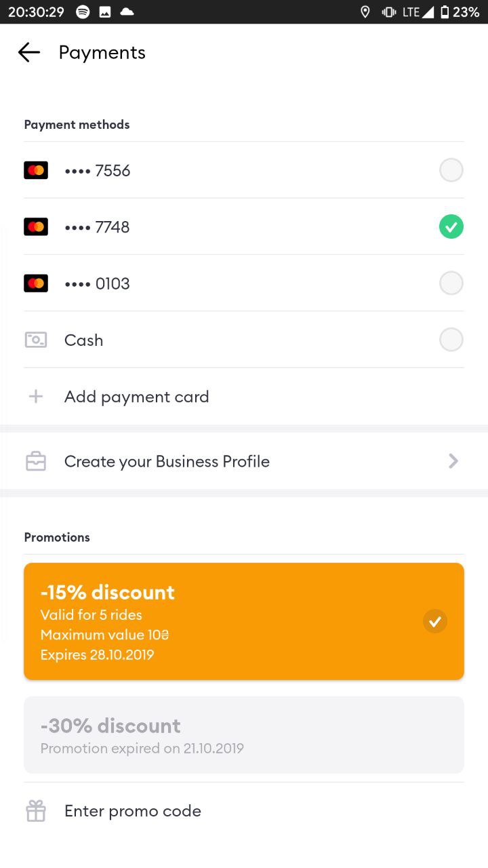
Task: Click the briefcase Business Profile icon
Action: pyautogui.click(x=36, y=462)
